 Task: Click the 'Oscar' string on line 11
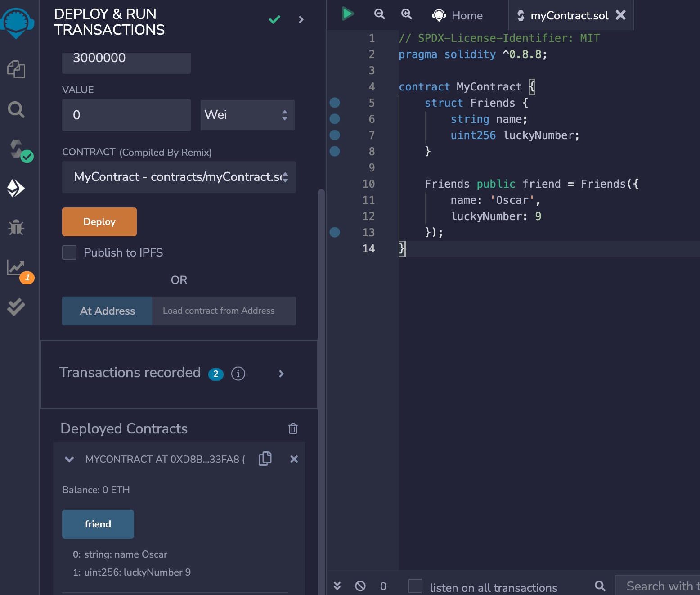point(512,200)
